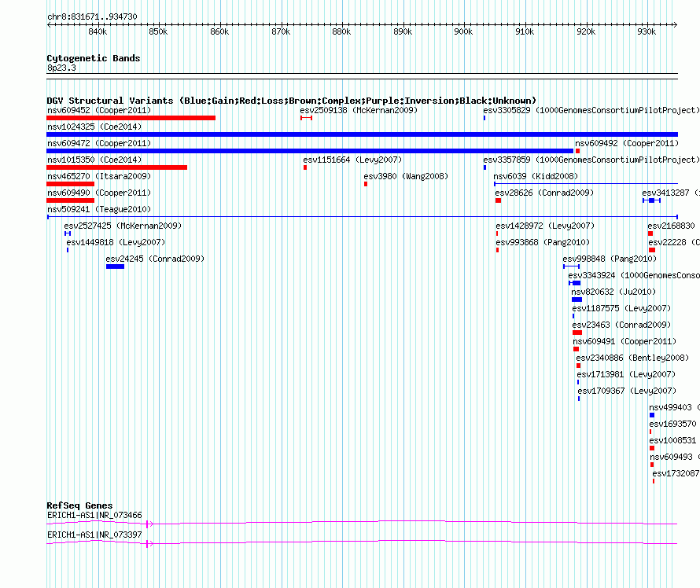Click the DGV Structural Variants track title
This screenshot has height=588, width=700.
(x=291, y=101)
